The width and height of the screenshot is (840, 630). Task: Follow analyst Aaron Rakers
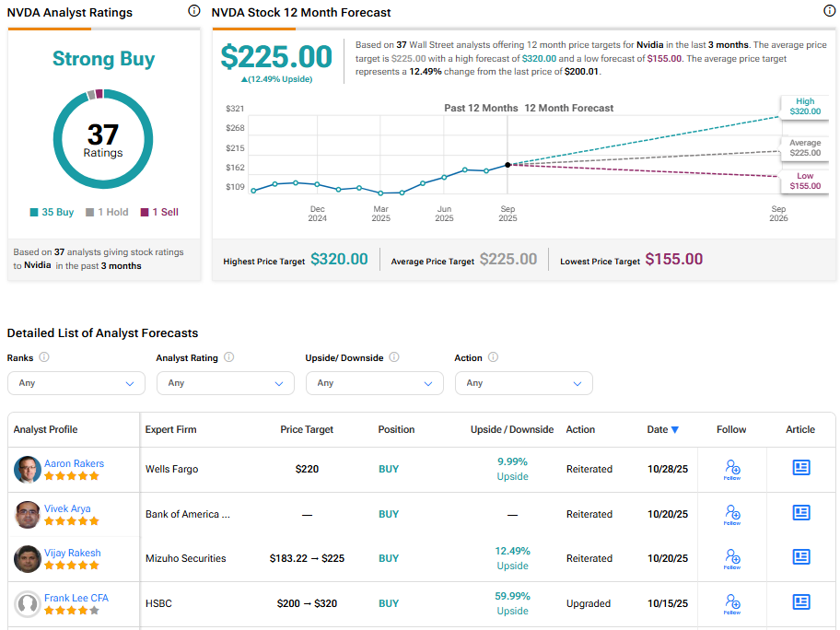point(731,469)
